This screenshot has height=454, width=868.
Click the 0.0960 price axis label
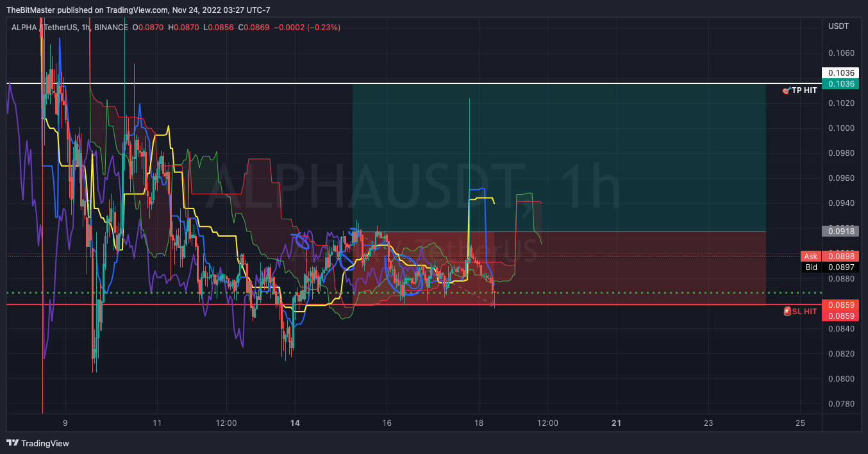coord(840,178)
